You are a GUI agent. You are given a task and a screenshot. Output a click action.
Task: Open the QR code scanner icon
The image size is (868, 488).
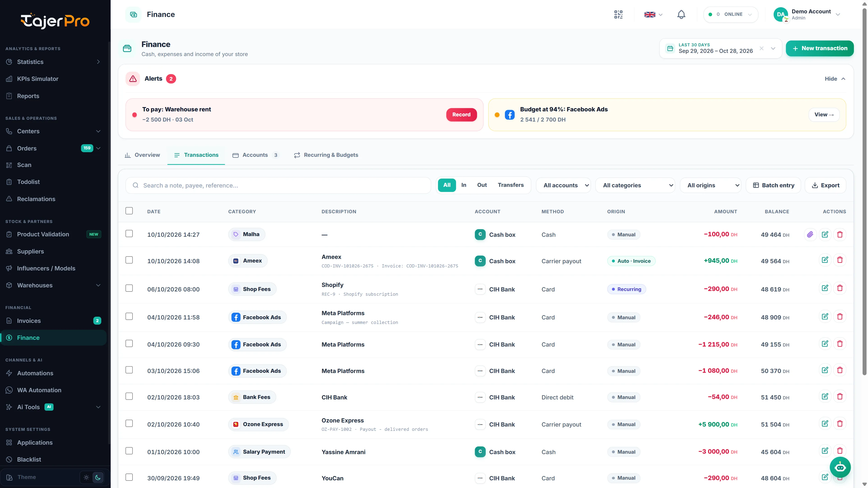tap(618, 14)
